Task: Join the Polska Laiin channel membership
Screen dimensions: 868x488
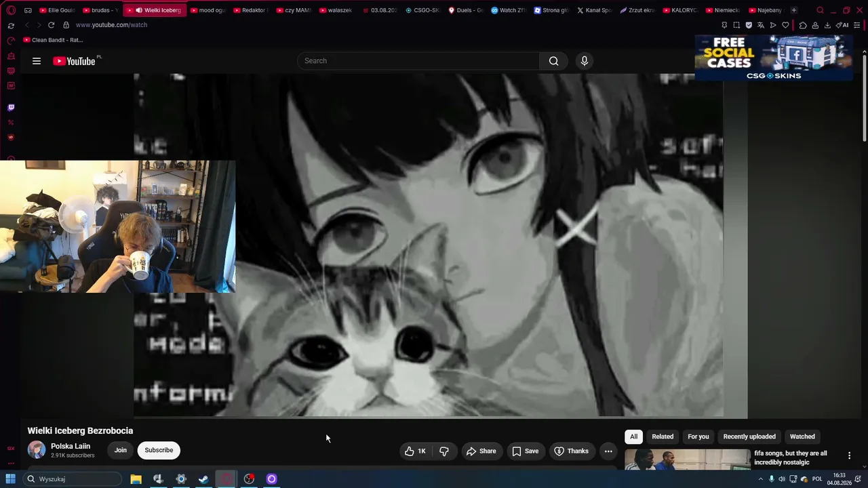Action: click(x=121, y=450)
